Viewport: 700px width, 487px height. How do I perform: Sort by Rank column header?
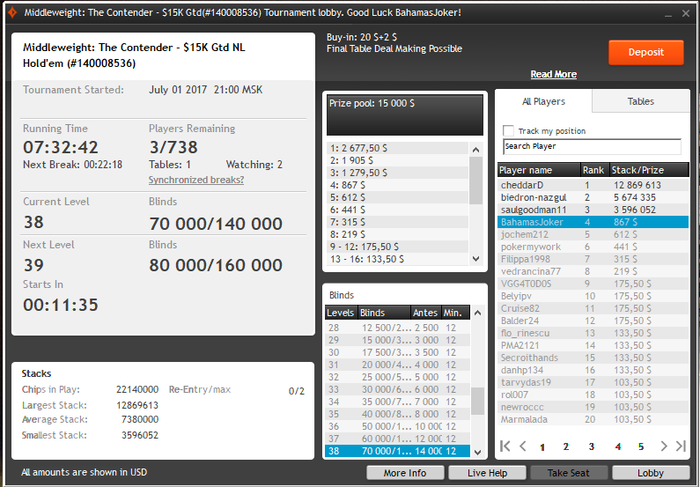point(593,170)
